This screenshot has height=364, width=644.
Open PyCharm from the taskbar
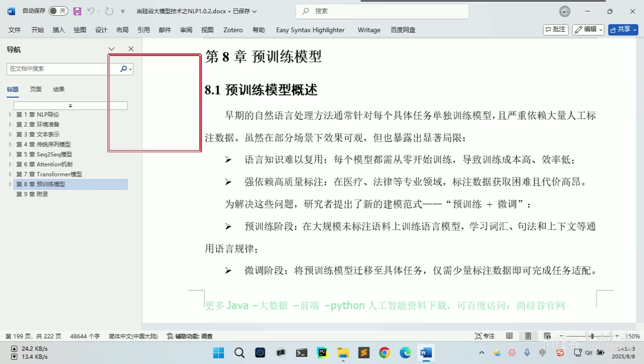click(x=322, y=352)
